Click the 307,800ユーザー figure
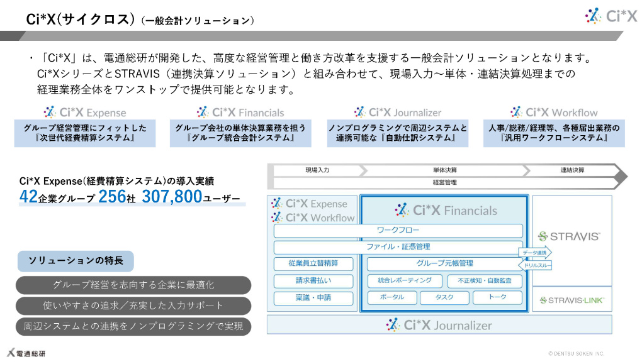The height and width of the screenshot is (364, 642). (x=191, y=197)
